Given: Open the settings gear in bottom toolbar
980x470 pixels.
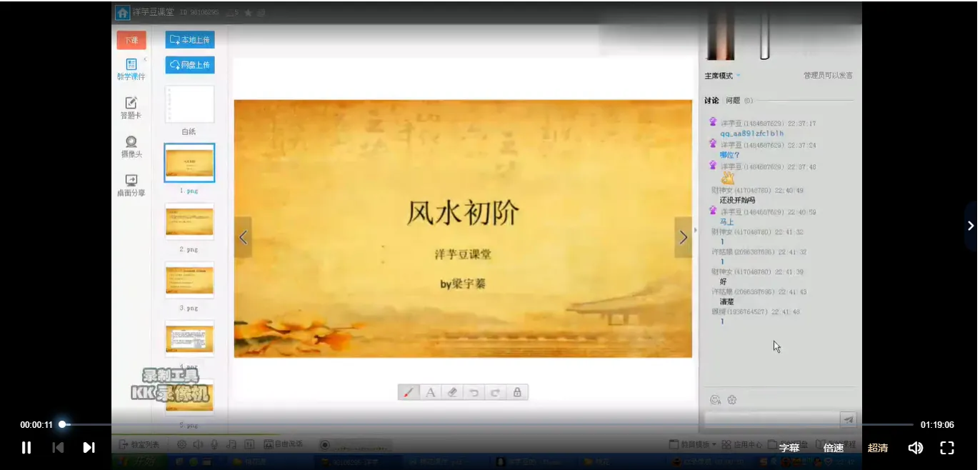Looking at the screenshot, I should click(x=182, y=444).
